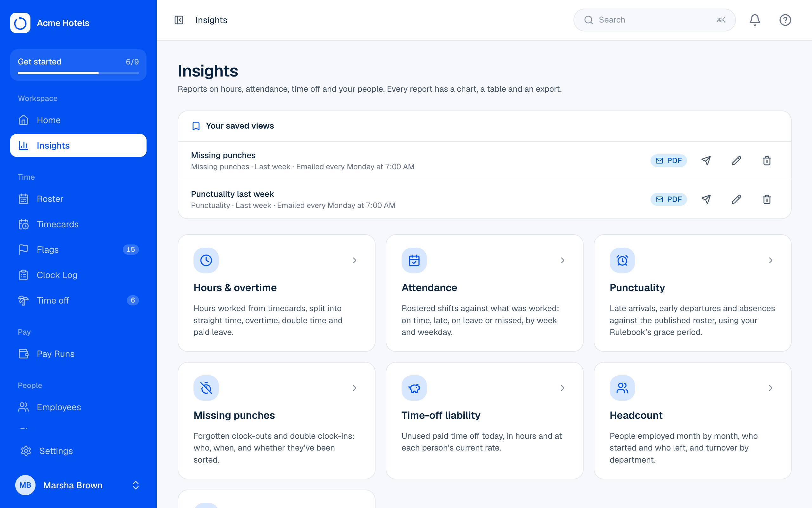Open Employees in the sidebar

click(x=78, y=407)
